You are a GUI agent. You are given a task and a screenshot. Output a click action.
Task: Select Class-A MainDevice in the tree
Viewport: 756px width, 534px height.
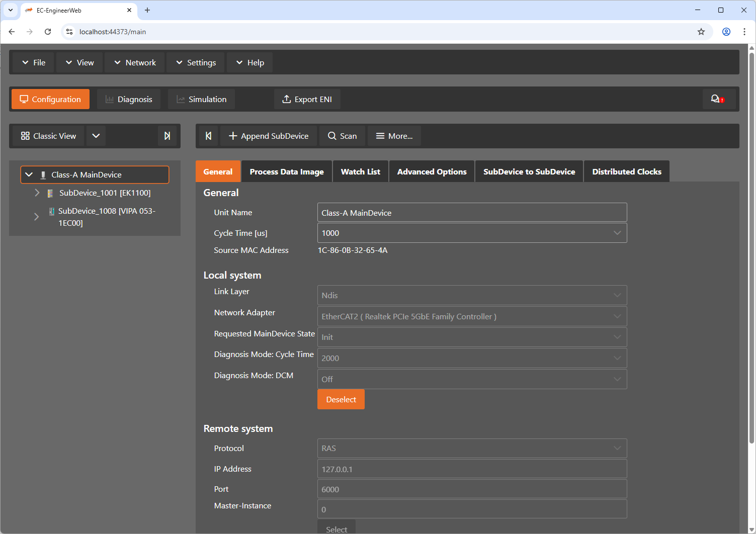click(x=95, y=174)
